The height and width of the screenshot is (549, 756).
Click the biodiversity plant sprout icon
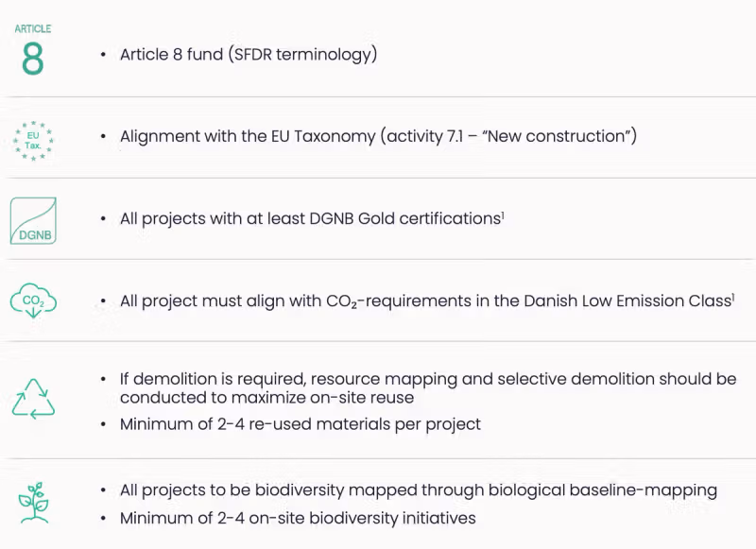[x=33, y=502]
